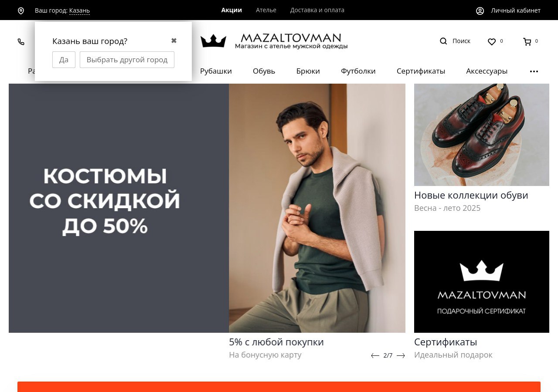Open the Акции top menu item

tap(231, 10)
